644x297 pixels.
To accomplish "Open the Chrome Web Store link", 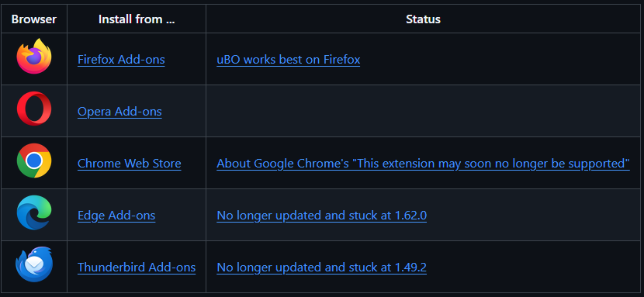I will 130,164.
